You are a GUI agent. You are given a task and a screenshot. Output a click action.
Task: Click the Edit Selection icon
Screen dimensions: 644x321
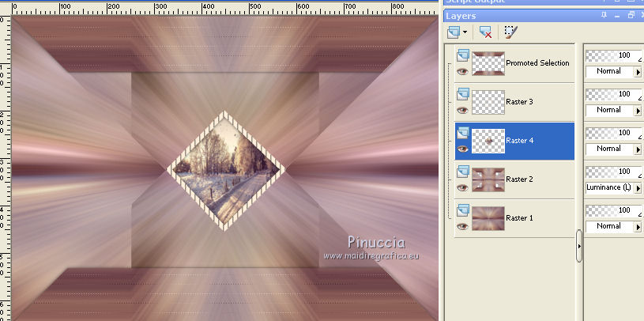pyautogui.click(x=510, y=32)
